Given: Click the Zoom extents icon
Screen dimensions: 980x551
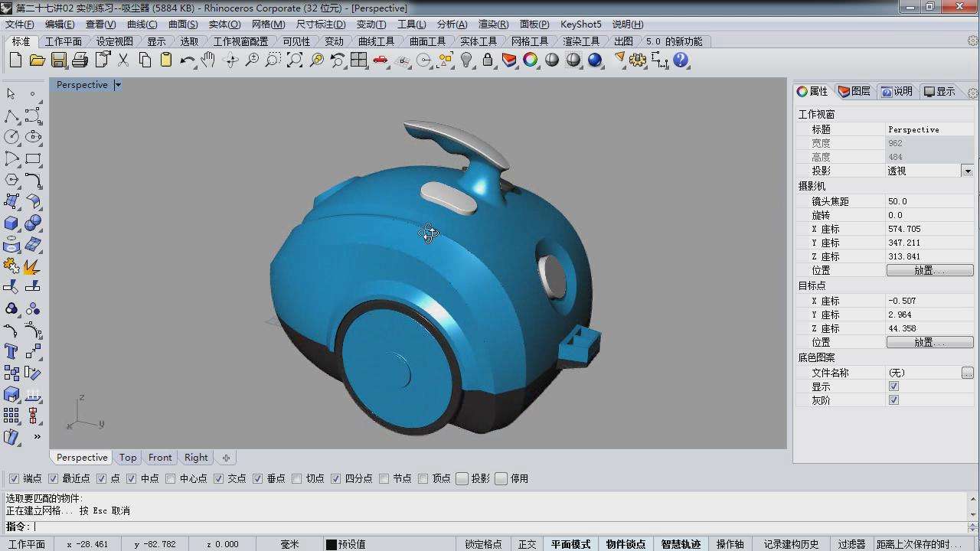Looking at the screenshot, I should tap(295, 60).
